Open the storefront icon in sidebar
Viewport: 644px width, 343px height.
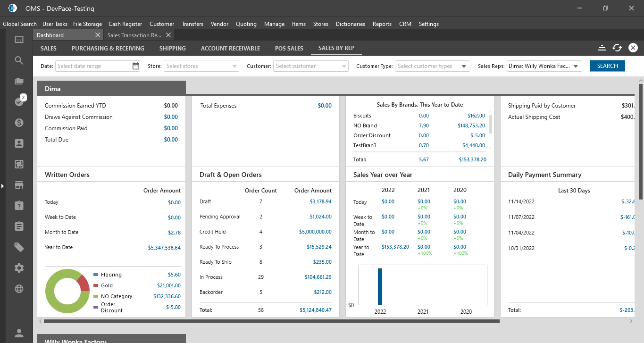[x=19, y=185]
